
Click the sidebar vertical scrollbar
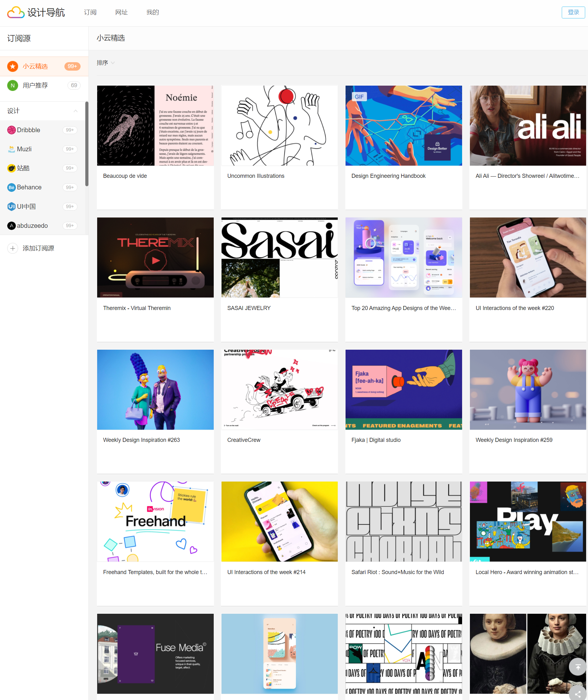click(87, 144)
